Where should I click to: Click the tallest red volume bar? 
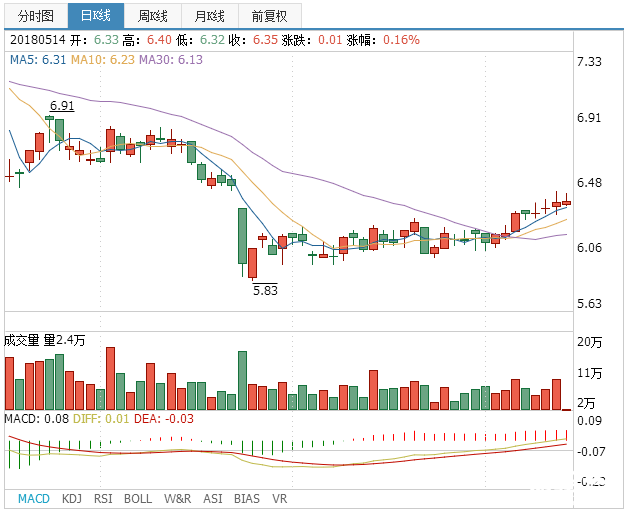110,379
